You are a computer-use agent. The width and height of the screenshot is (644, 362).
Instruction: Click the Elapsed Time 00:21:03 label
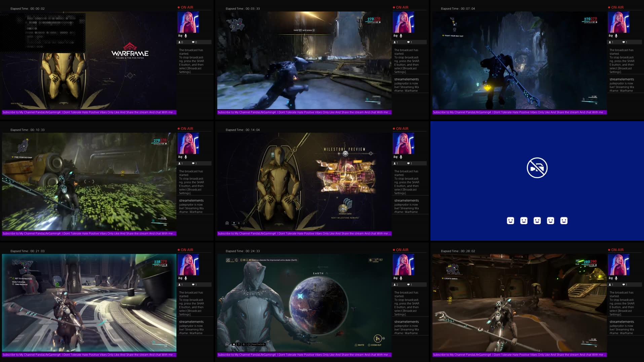tap(27, 251)
